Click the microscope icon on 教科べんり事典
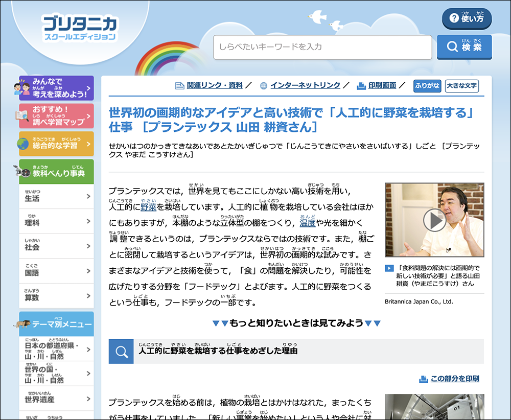511x420 pixels. (22, 171)
